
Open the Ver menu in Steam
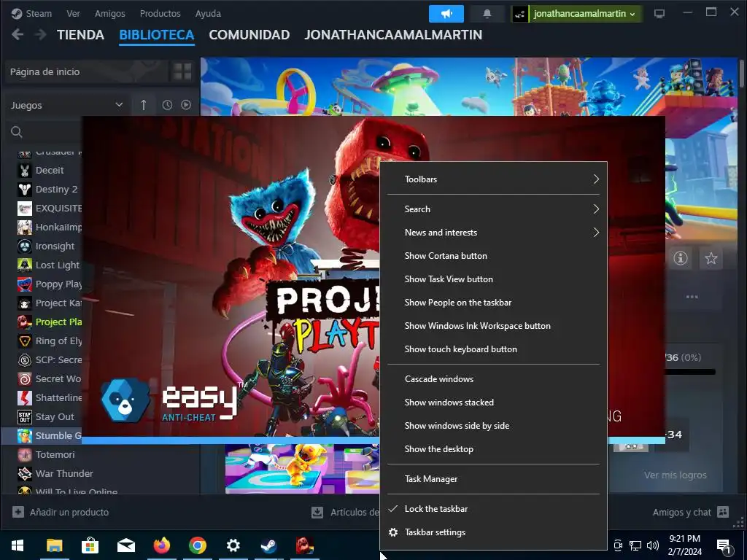pyautogui.click(x=73, y=13)
